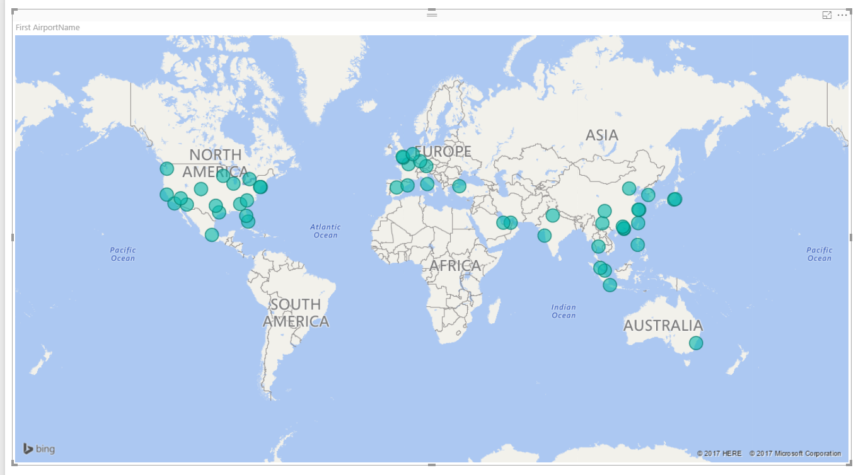Screen dimensions: 868x475
Task: Open focus mode for the map visual
Action: (x=826, y=16)
